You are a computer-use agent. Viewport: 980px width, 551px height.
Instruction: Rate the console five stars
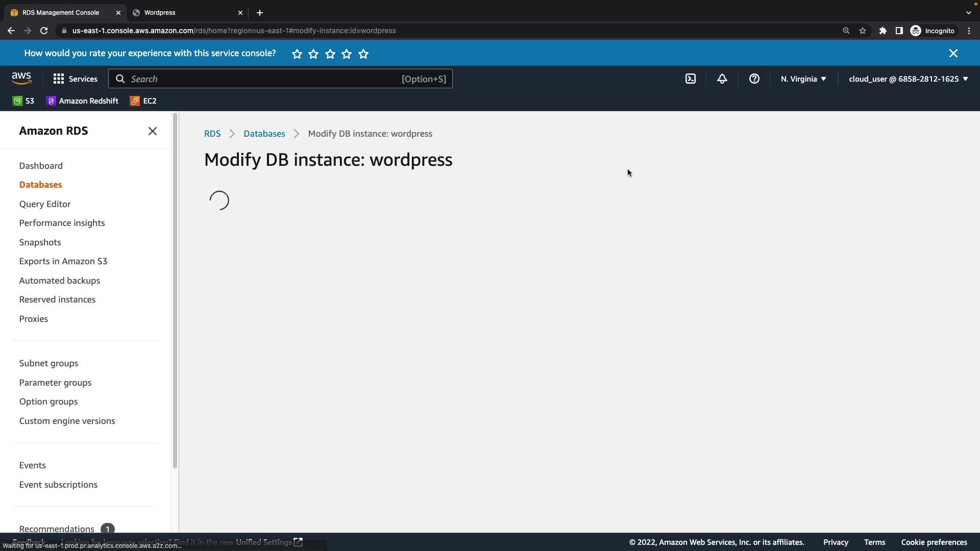(x=363, y=54)
